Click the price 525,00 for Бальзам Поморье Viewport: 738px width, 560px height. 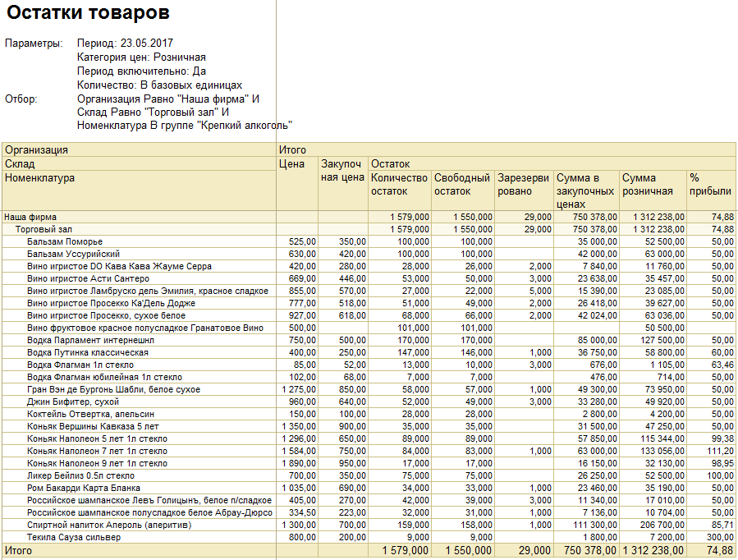[302, 241]
